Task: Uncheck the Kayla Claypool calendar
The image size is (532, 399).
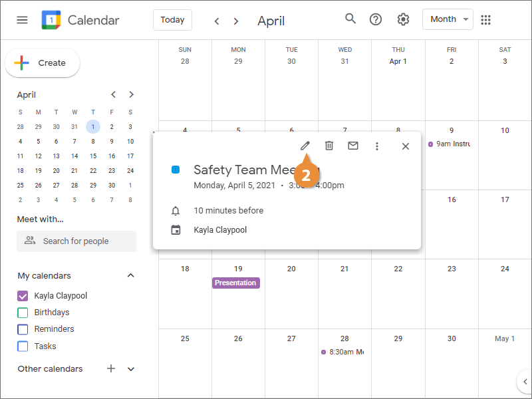Action: tap(23, 296)
